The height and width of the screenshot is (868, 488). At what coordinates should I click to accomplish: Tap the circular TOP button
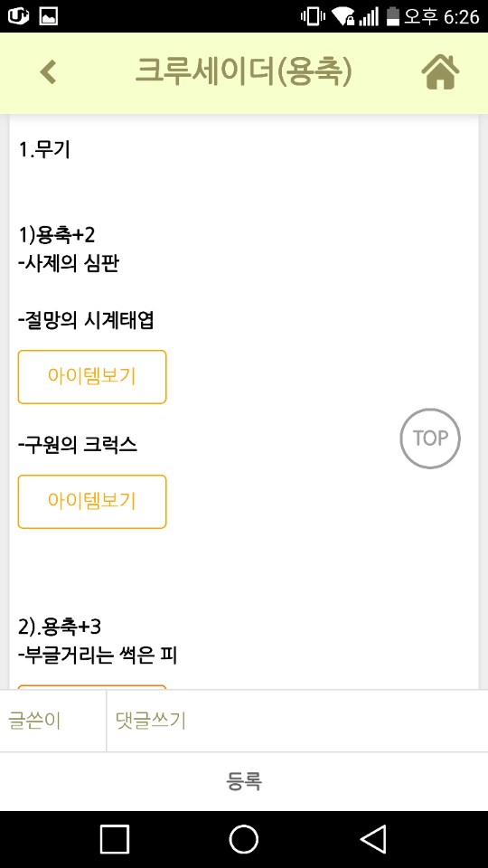tap(430, 439)
